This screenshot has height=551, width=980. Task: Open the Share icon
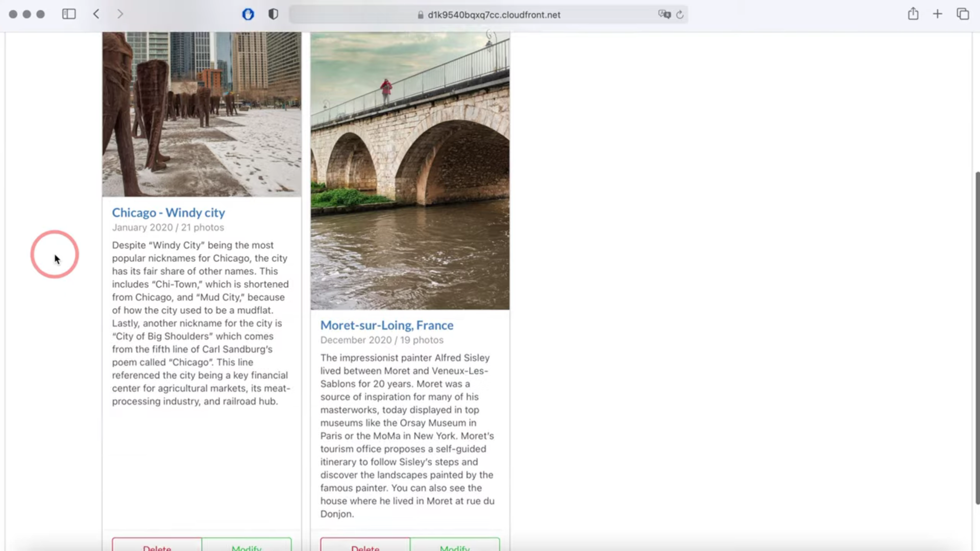point(913,14)
